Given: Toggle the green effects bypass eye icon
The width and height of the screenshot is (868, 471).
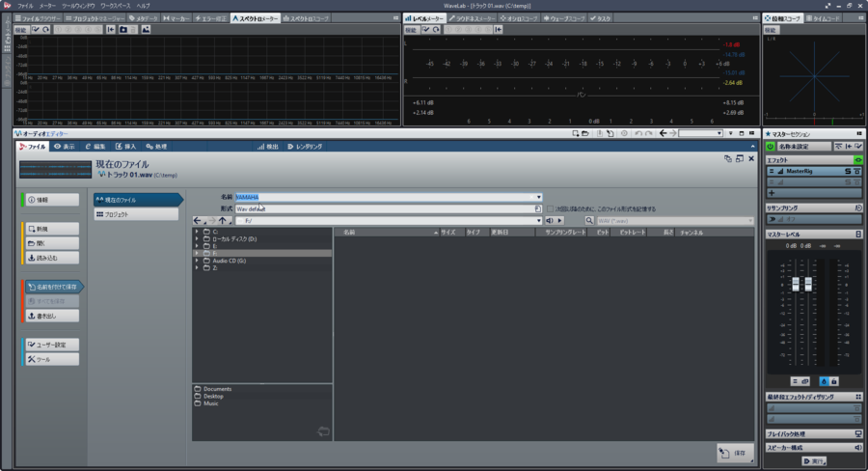Looking at the screenshot, I should tap(857, 160).
